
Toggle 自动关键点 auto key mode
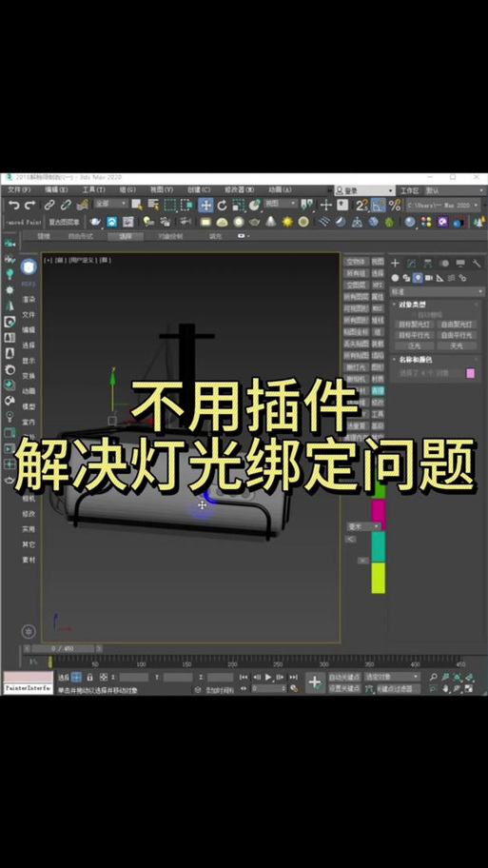point(344,677)
